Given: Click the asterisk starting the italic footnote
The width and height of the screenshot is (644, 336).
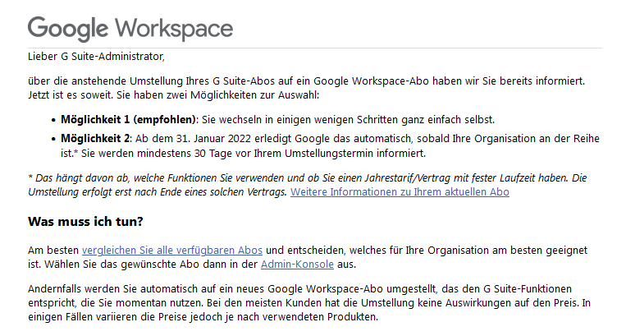Looking at the screenshot, I should click(x=30, y=177).
